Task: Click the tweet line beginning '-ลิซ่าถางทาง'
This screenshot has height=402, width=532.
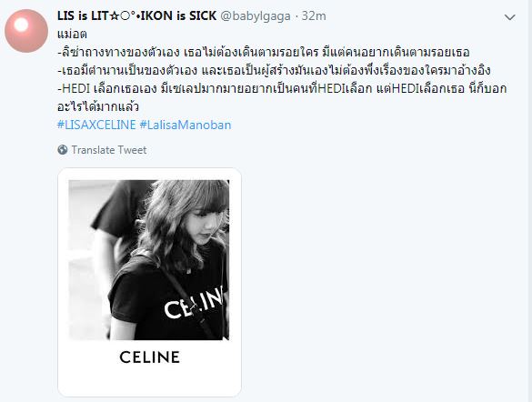Action: coord(264,52)
